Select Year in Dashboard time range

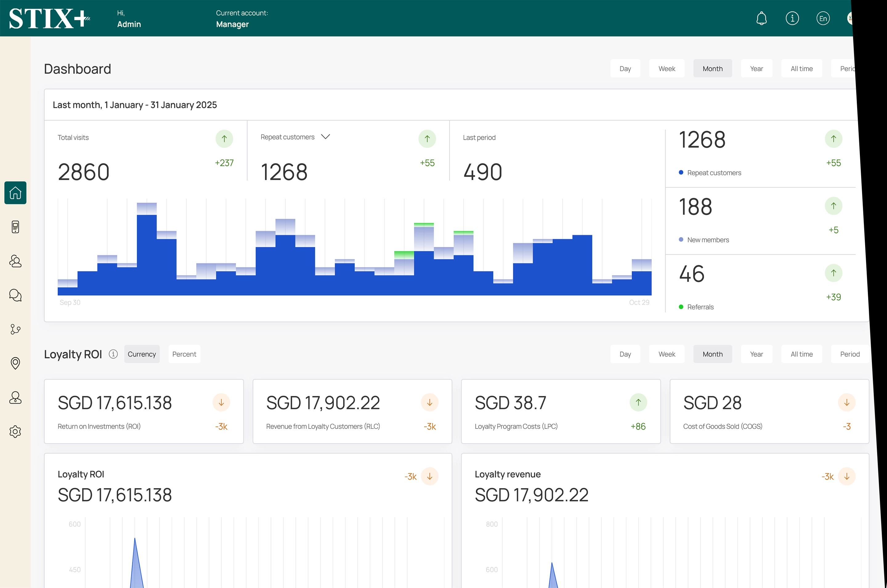point(756,69)
